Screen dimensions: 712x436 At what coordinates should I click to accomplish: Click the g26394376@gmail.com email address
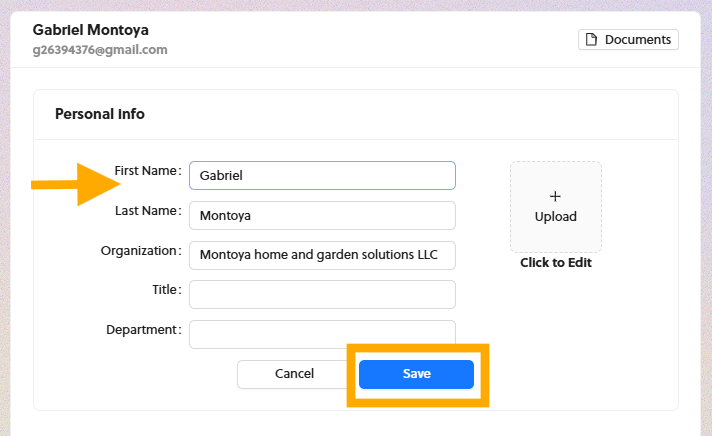[100, 50]
